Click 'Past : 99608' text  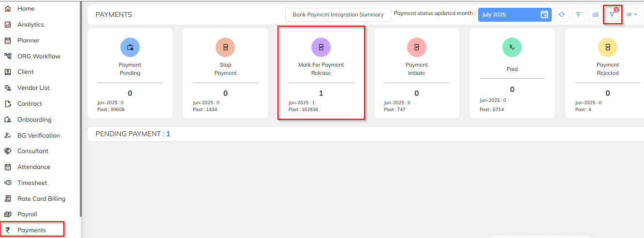coord(111,110)
